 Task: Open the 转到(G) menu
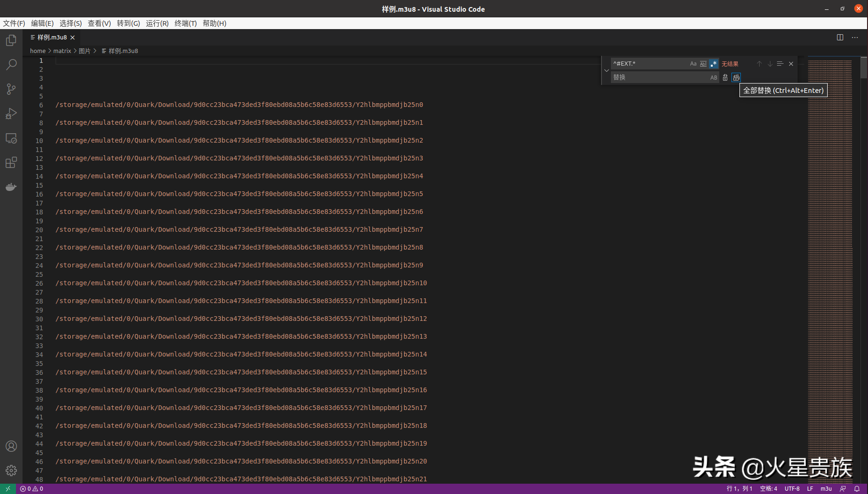pos(129,23)
